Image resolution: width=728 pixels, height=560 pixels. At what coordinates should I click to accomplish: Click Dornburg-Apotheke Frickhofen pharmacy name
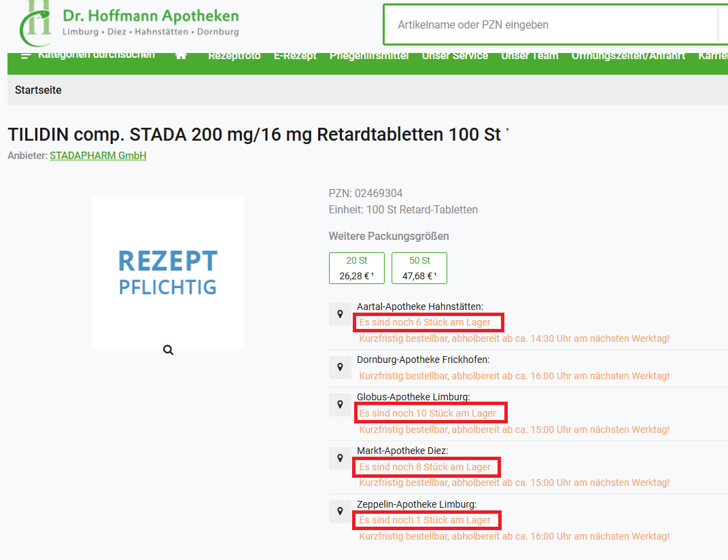[423, 360]
